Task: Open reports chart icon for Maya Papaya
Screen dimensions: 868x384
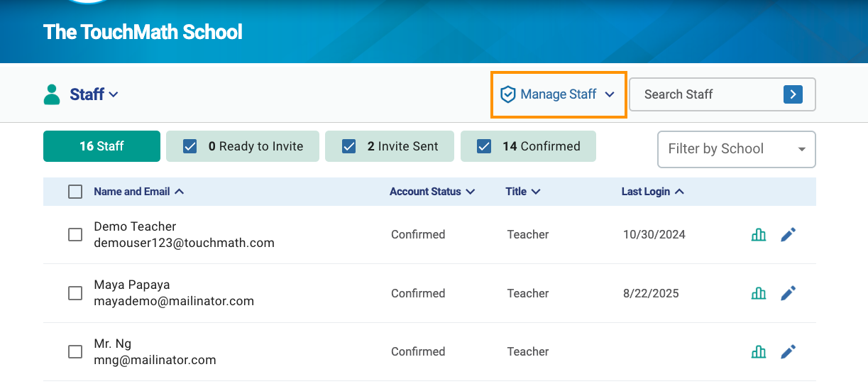Action: point(759,292)
